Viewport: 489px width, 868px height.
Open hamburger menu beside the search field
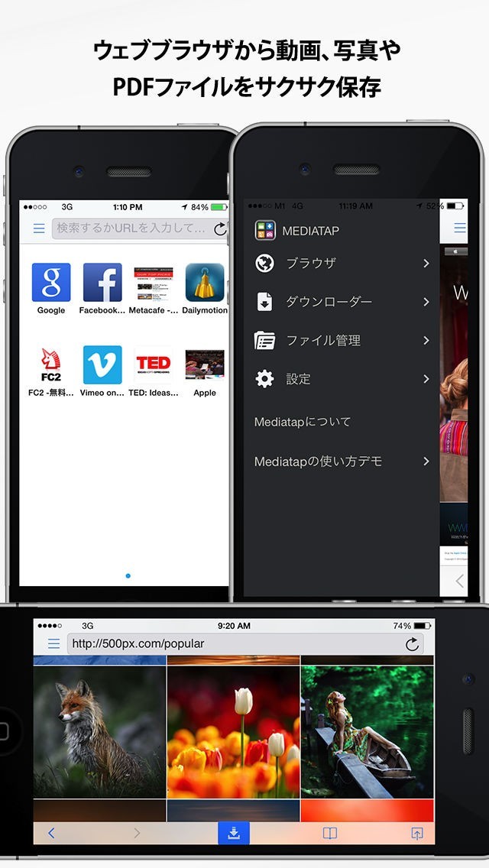pos(39,228)
